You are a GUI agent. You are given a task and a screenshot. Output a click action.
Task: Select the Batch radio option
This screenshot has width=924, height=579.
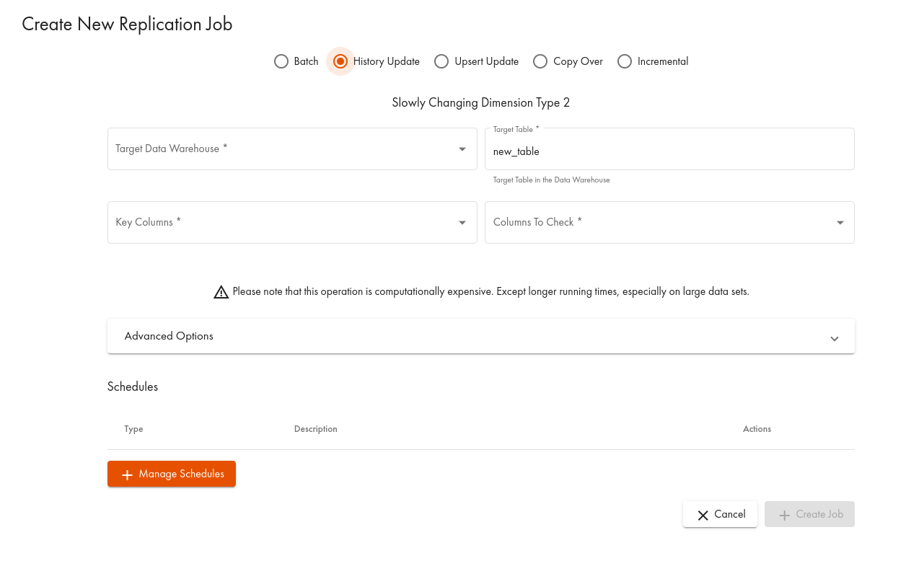click(x=281, y=61)
